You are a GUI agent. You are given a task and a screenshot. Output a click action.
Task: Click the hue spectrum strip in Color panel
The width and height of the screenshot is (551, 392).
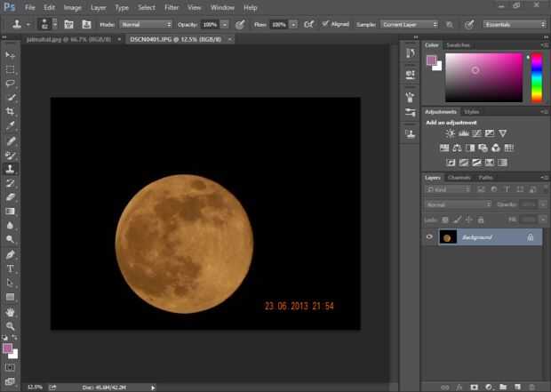point(536,76)
